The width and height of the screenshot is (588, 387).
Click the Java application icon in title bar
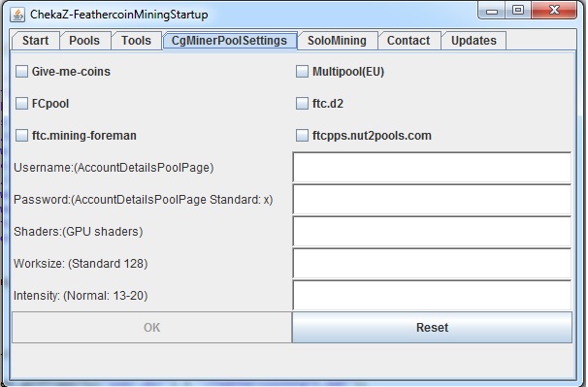[x=17, y=15]
